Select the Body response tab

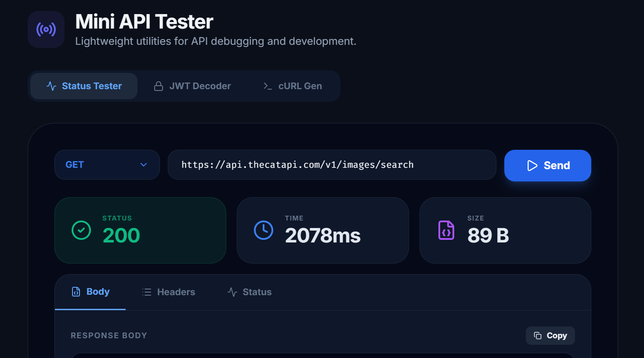pos(90,292)
